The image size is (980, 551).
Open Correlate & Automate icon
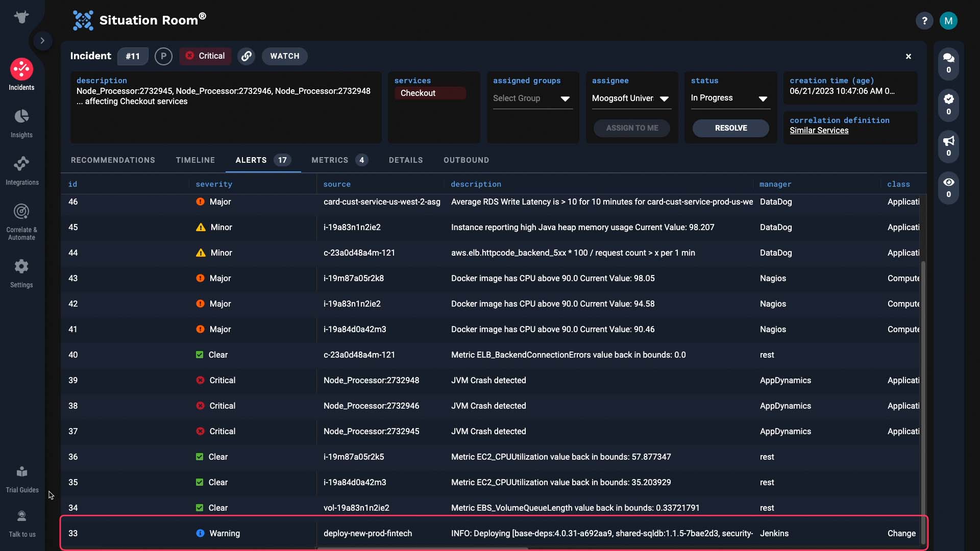click(x=21, y=211)
